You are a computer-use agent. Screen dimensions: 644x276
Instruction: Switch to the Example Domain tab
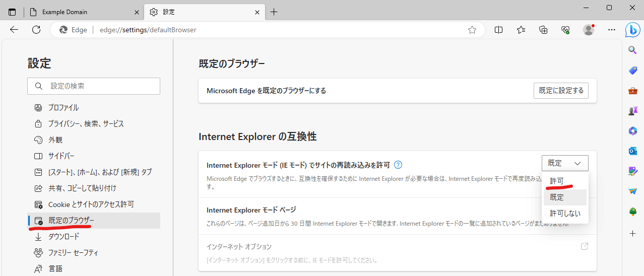pos(84,12)
